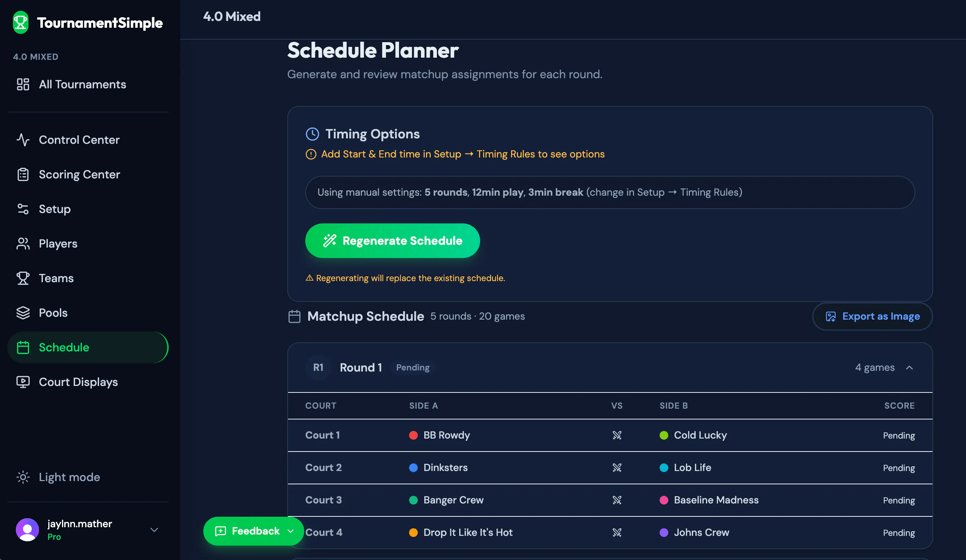This screenshot has width=966, height=560.
Task: Click the cyan Lob Life color dot
Action: (664, 468)
